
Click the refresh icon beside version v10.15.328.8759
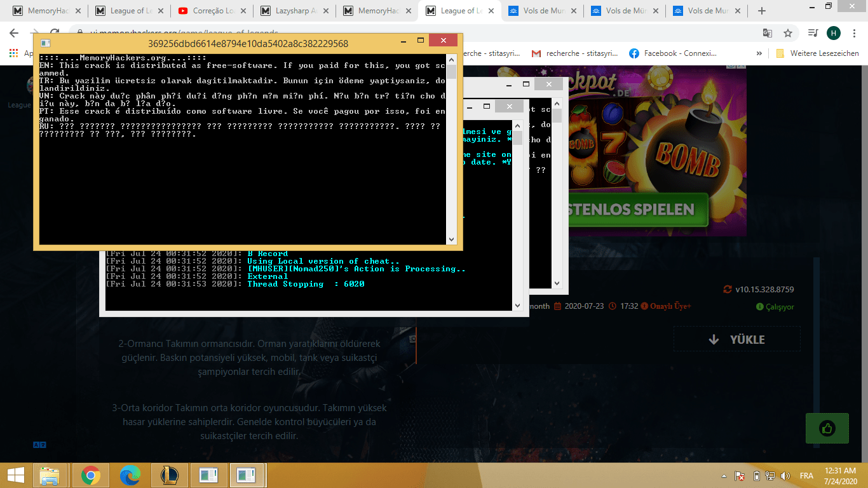pyautogui.click(x=728, y=289)
